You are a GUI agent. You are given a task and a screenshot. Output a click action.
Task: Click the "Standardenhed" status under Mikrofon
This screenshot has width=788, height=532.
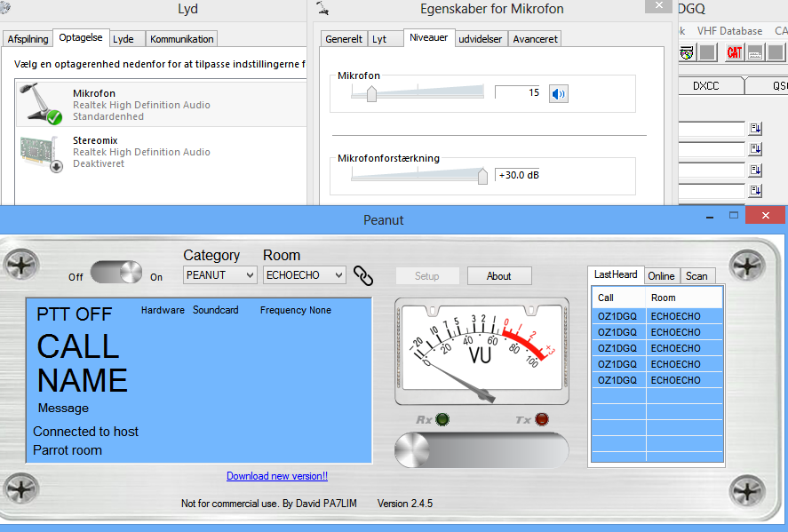[108, 116]
